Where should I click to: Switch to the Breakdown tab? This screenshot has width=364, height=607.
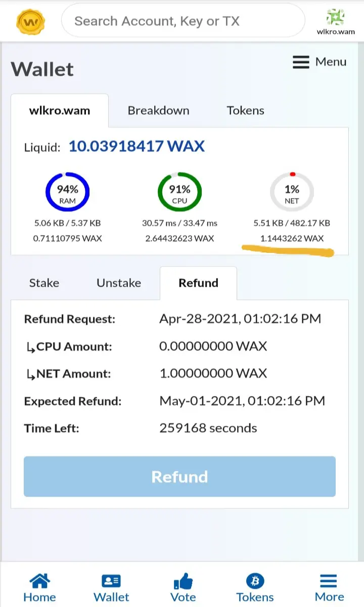(x=158, y=110)
